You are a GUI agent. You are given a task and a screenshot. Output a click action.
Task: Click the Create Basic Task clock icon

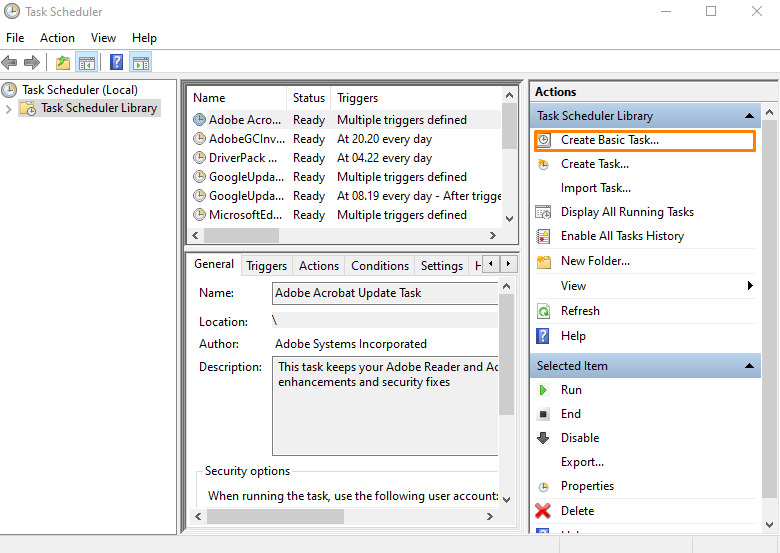pyautogui.click(x=544, y=140)
